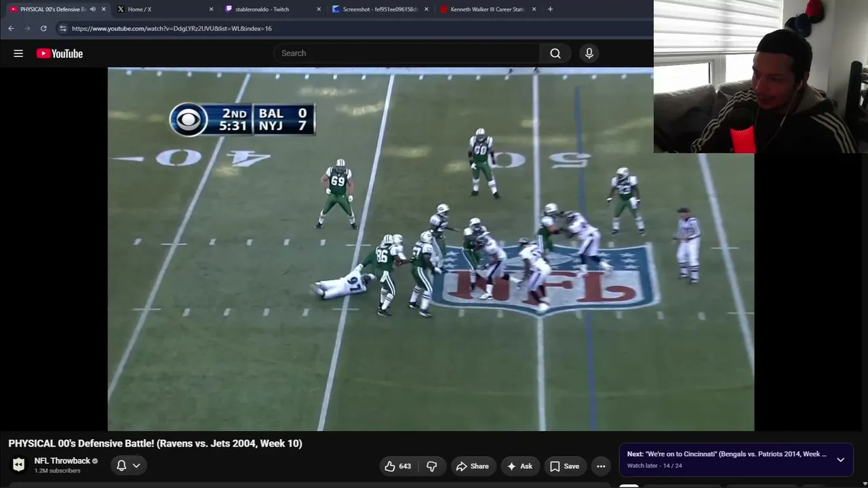
Task: Switch to the stableronaldo - Twitch tab
Action: 272,9
